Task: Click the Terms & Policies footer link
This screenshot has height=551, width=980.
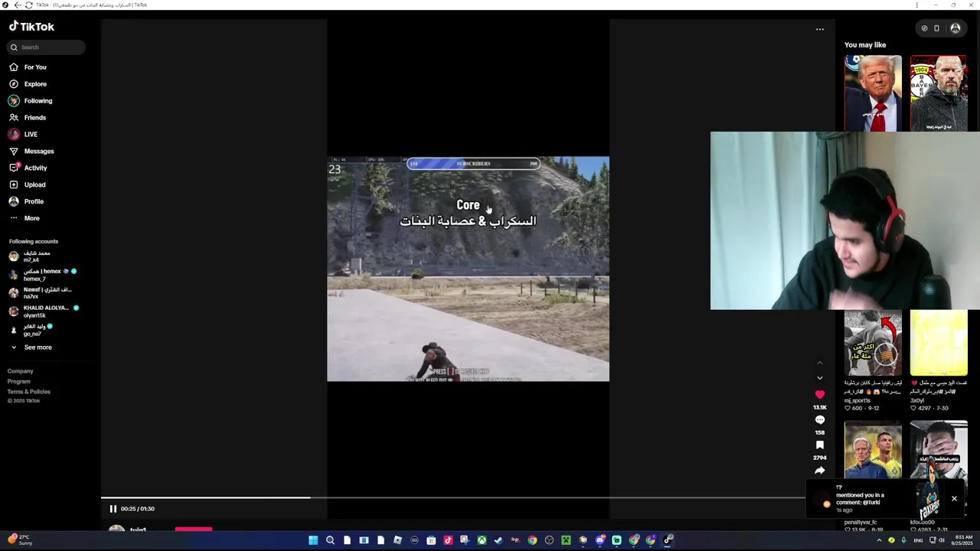Action: [29, 391]
